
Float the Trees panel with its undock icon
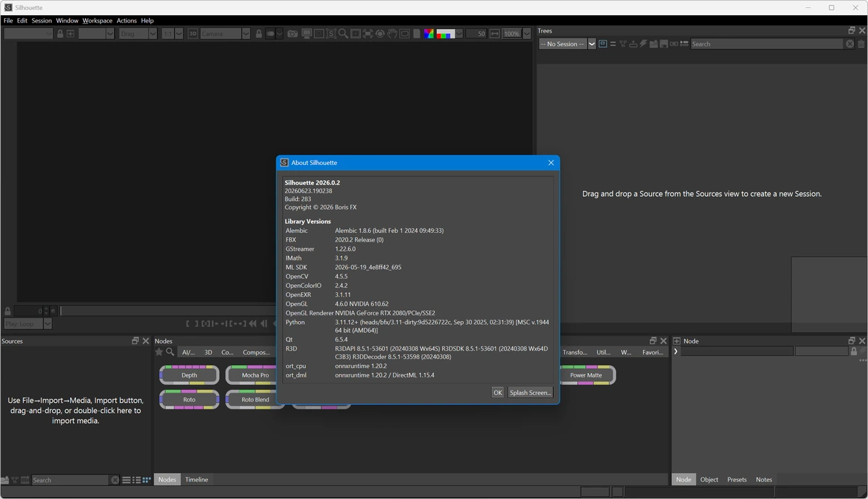click(851, 30)
